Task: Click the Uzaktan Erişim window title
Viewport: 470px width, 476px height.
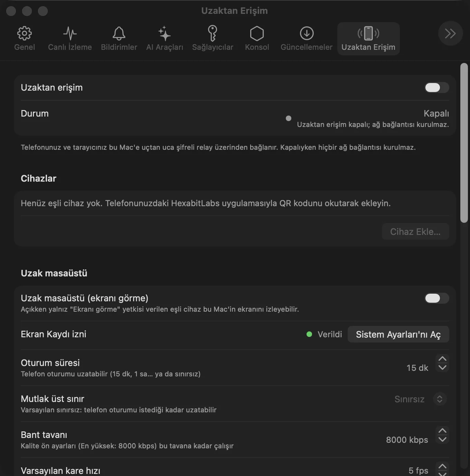Action: pos(234,11)
